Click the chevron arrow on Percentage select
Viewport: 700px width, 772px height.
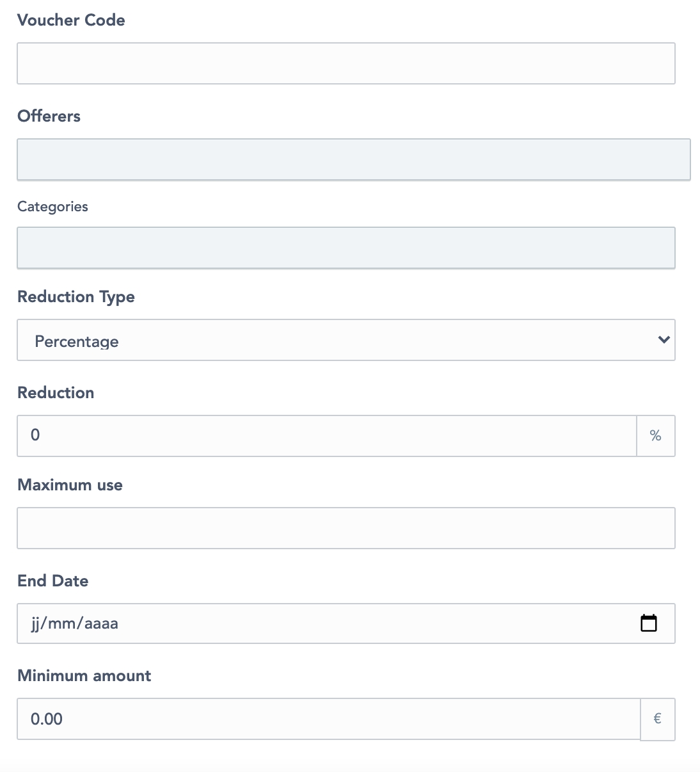pos(664,340)
